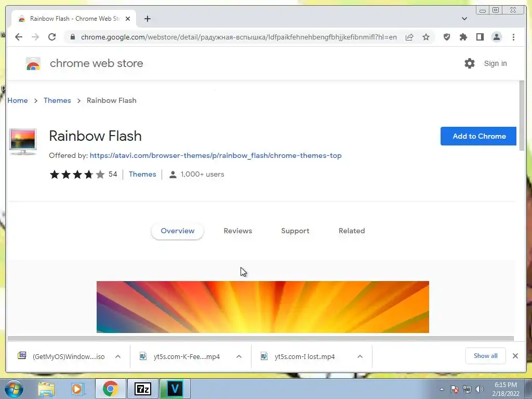Show hidden system tray icons
The width and height of the screenshot is (532, 399).
coord(442,389)
